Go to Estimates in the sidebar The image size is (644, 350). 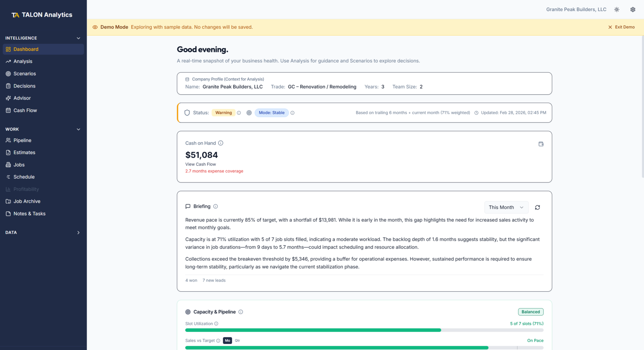(43, 153)
